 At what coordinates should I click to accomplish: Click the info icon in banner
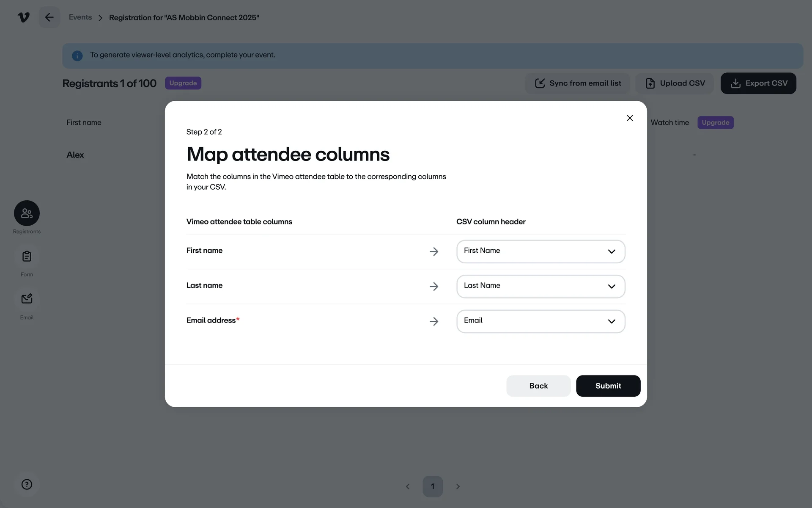tap(77, 55)
